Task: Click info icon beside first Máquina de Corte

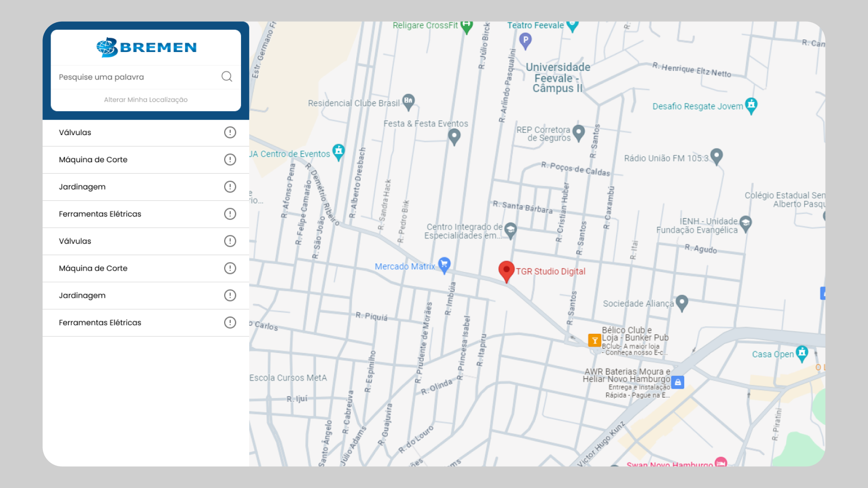Action: click(230, 160)
